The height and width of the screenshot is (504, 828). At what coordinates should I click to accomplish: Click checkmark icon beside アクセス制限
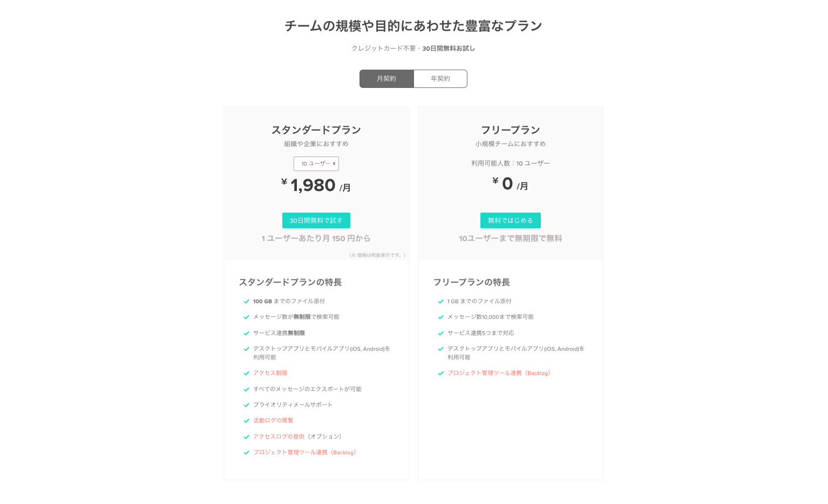tap(246, 373)
